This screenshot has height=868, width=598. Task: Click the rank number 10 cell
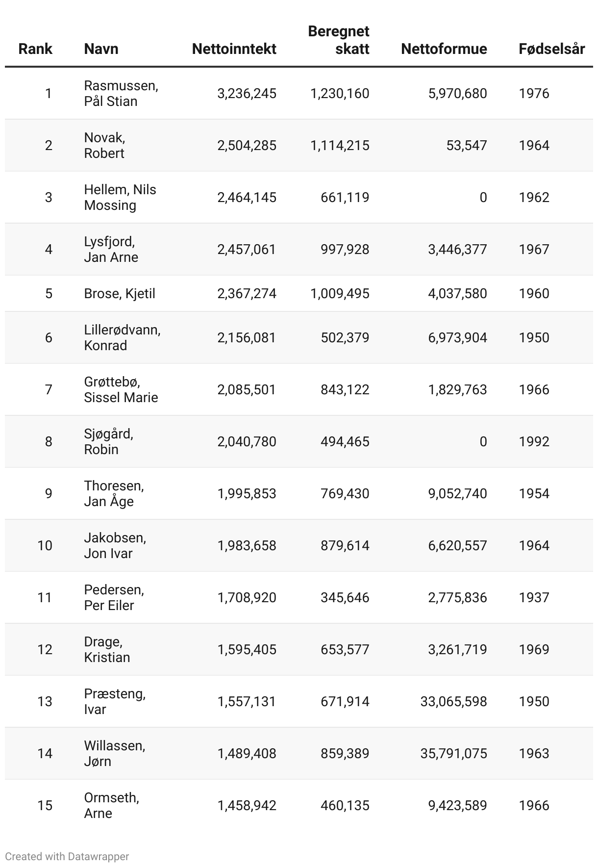coord(45,545)
